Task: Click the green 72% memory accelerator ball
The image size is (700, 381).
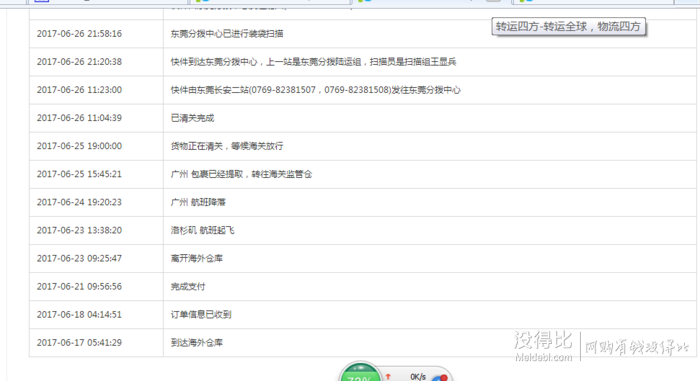Action: (360, 373)
